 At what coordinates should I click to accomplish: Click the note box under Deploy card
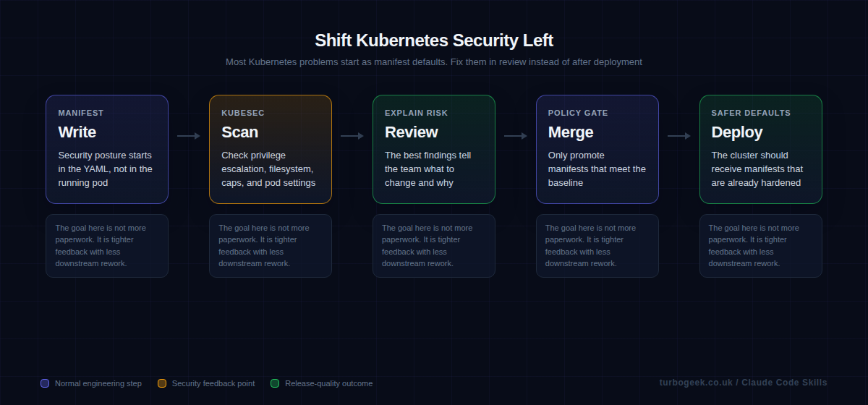(x=761, y=246)
